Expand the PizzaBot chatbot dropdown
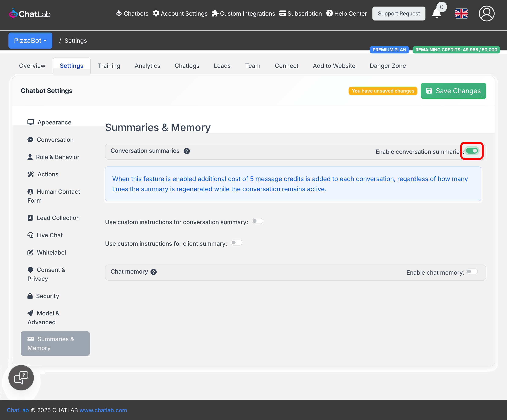 (30, 41)
